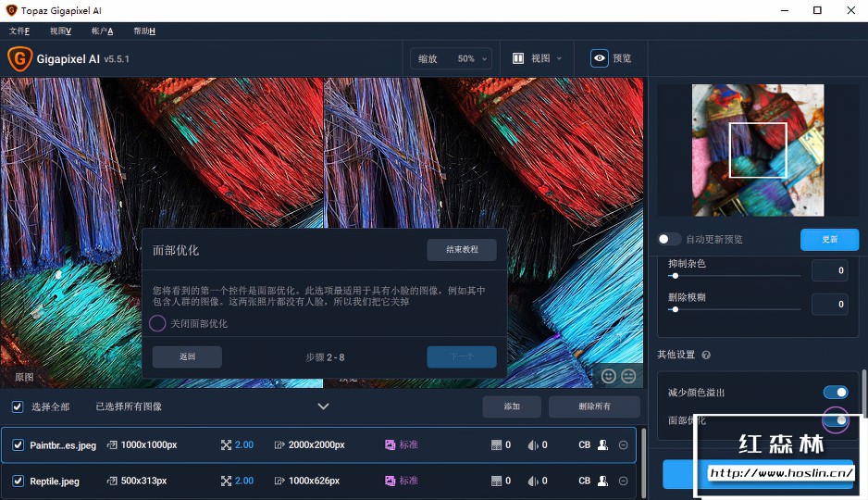The height and width of the screenshot is (500, 868).
Task: Click blur removal icon in Reptile.jpeg row
Action: pos(532,481)
